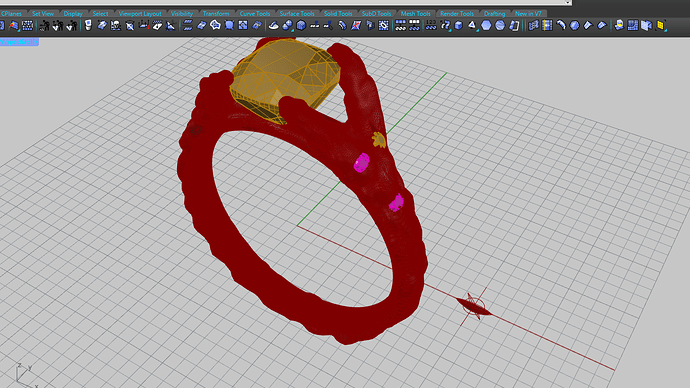Click the 123 numbered dots icon
Screen dimensions: 690x388
point(431,26)
